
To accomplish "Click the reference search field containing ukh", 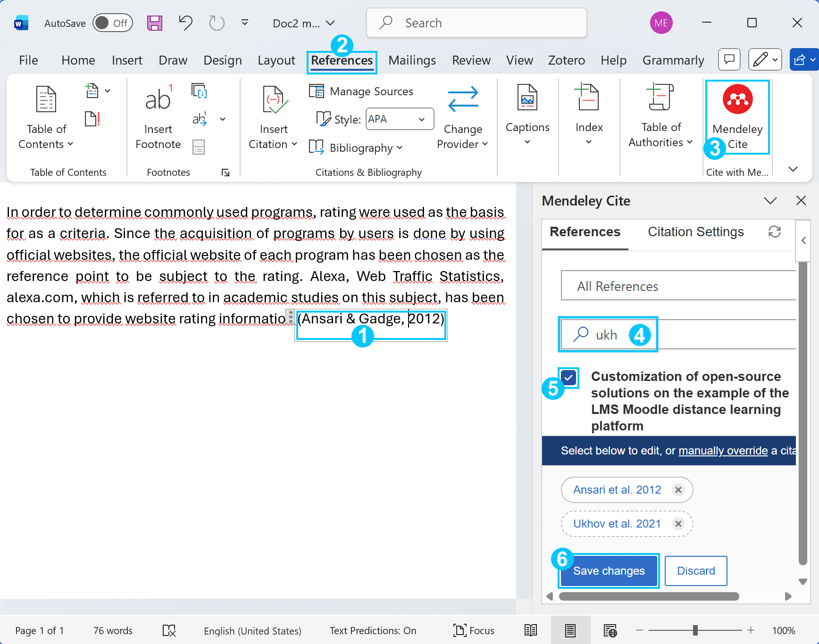I will (678, 334).
